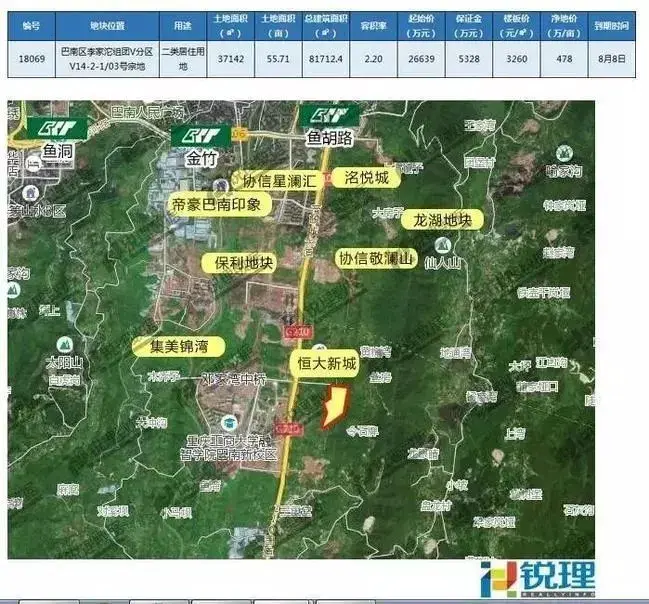The width and height of the screenshot is (649, 604).
Task: Select the 2.20 plot ratio cell
Action: (373, 59)
